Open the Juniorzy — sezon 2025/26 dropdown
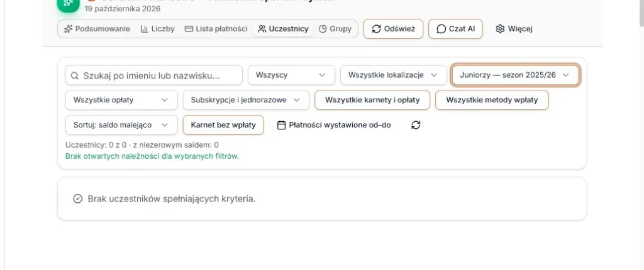This screenshot has height=270, width=644. point(516,75)
